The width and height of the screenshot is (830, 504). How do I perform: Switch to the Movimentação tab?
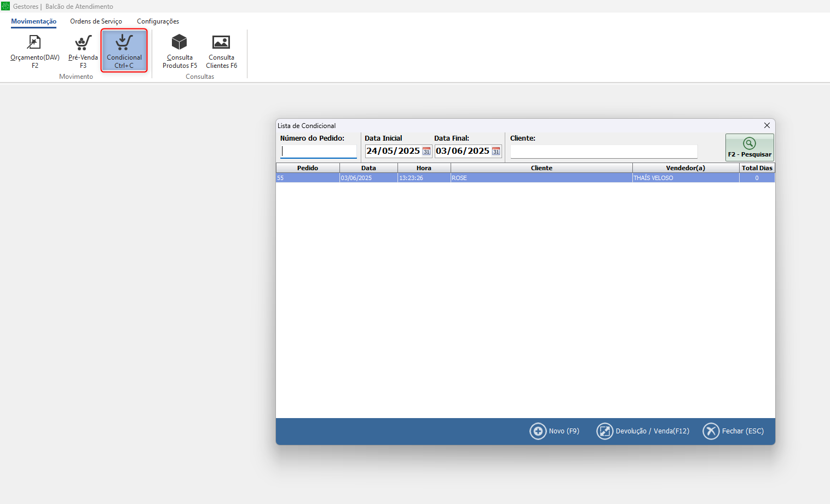pos(33,21)
